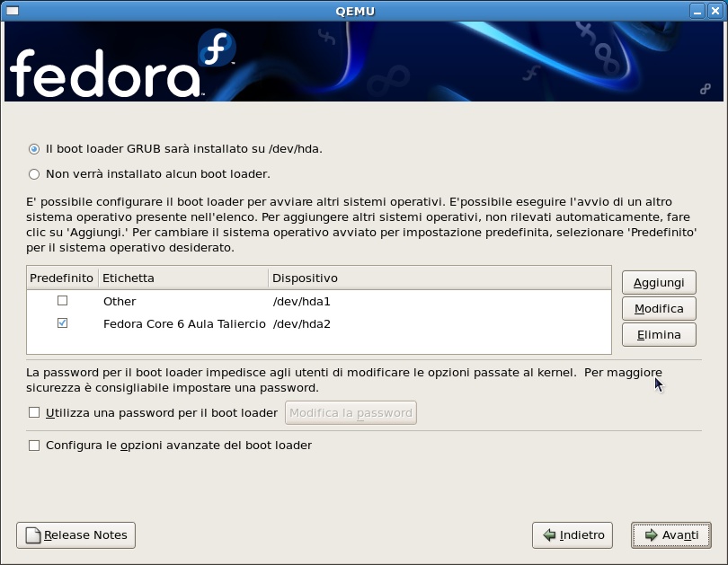
Task: Click the Elimina button
Action: 659,334
